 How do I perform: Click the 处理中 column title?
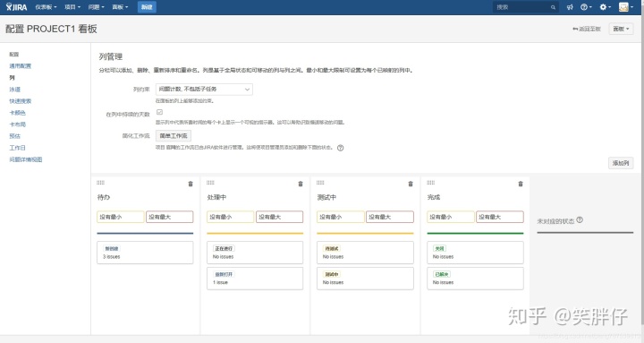[x=216, y=197]
